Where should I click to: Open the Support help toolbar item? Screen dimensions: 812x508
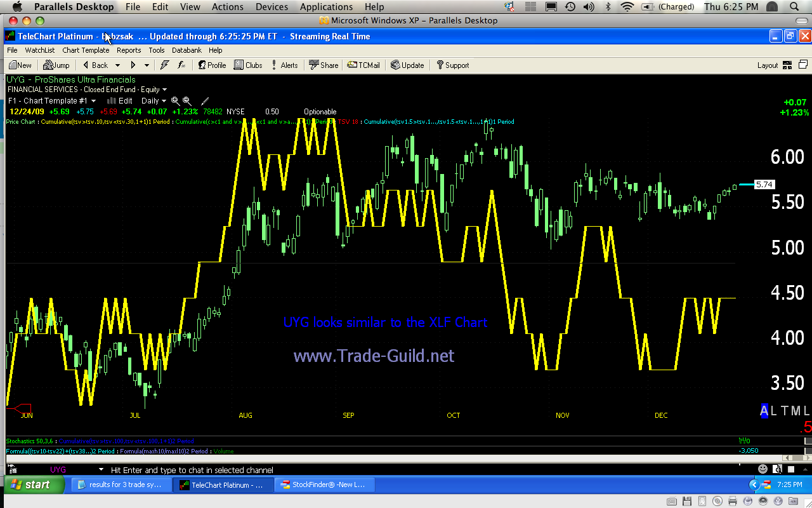(452, 65)
